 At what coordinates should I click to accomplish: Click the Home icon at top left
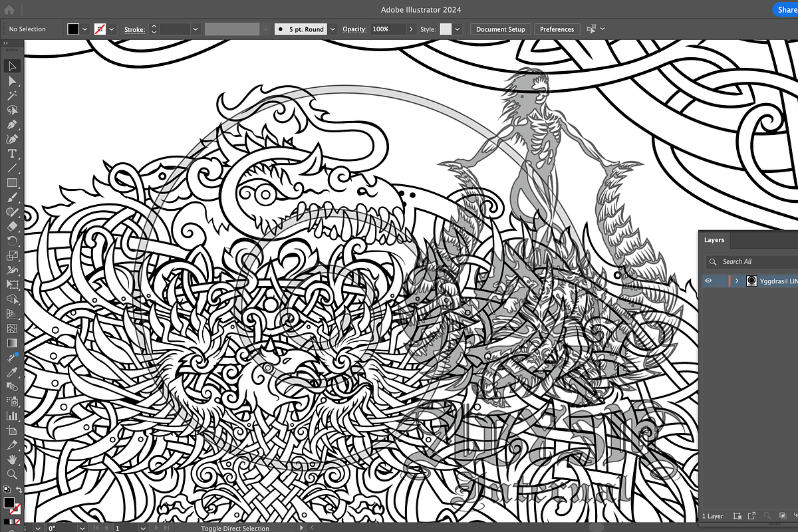coord(9,10)
